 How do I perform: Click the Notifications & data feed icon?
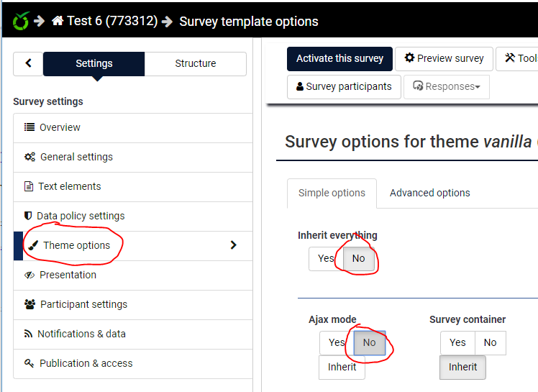point(29,334)
